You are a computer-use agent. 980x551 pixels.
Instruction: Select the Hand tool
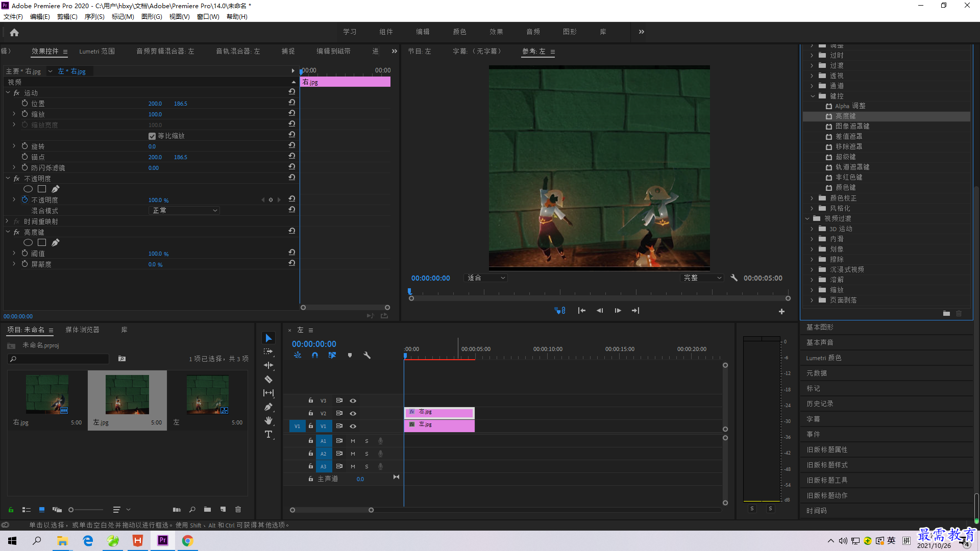click(268, 420)
